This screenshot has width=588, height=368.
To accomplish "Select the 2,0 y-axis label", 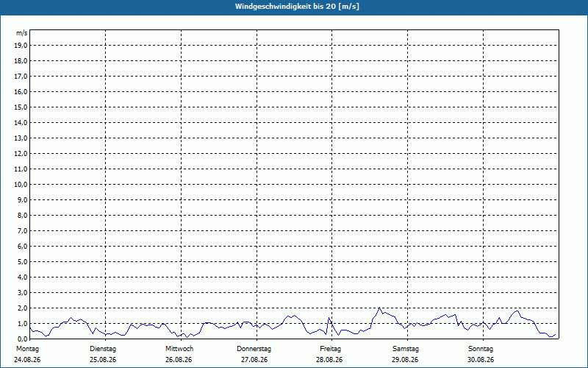I will click(23, 308).
